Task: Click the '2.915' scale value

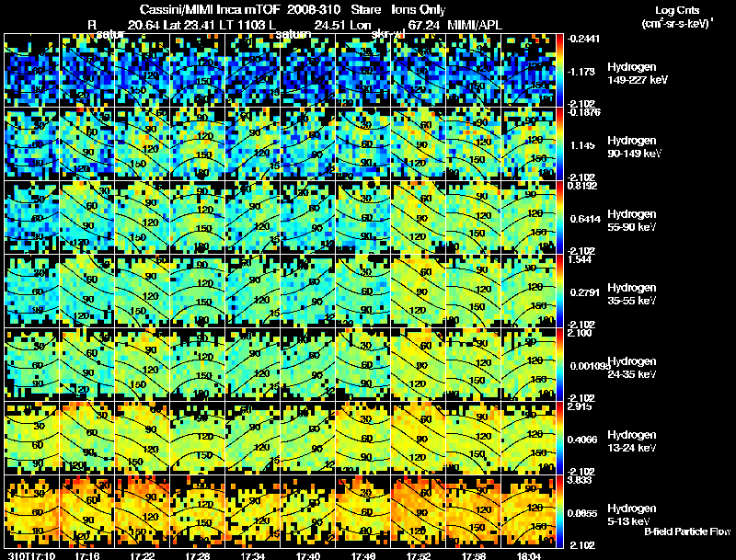Action: [580, 406]
